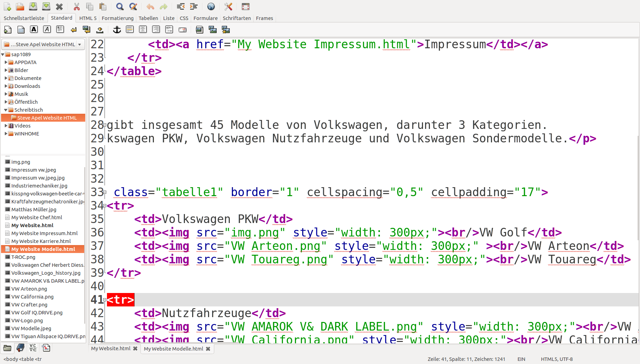Preview page in browser globe icon
This screenshot has height=364, width=640.
pyautogui.click(x=211, y=7)
